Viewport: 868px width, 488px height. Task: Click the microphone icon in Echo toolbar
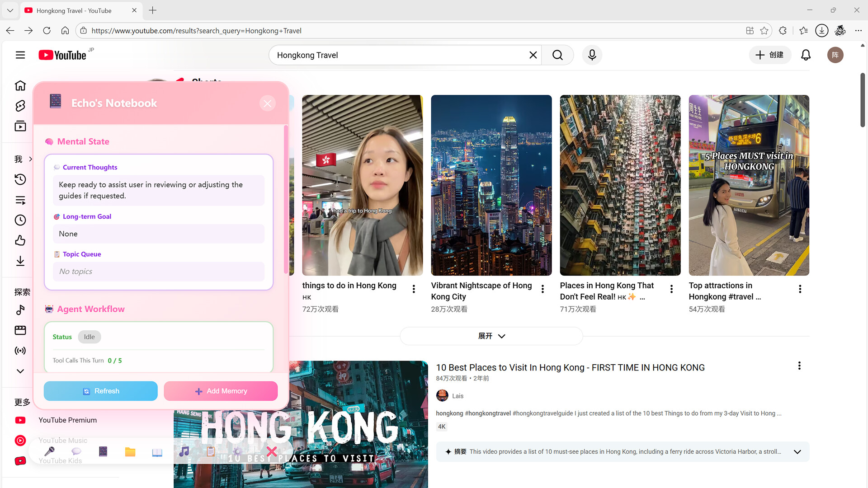click(50, 451)
